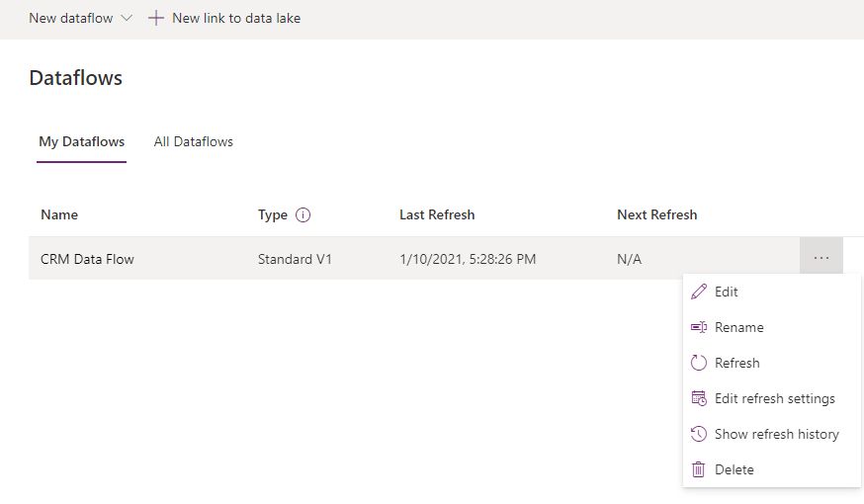
Task: Click the info icon beside Type
Action: pos(303,214)
